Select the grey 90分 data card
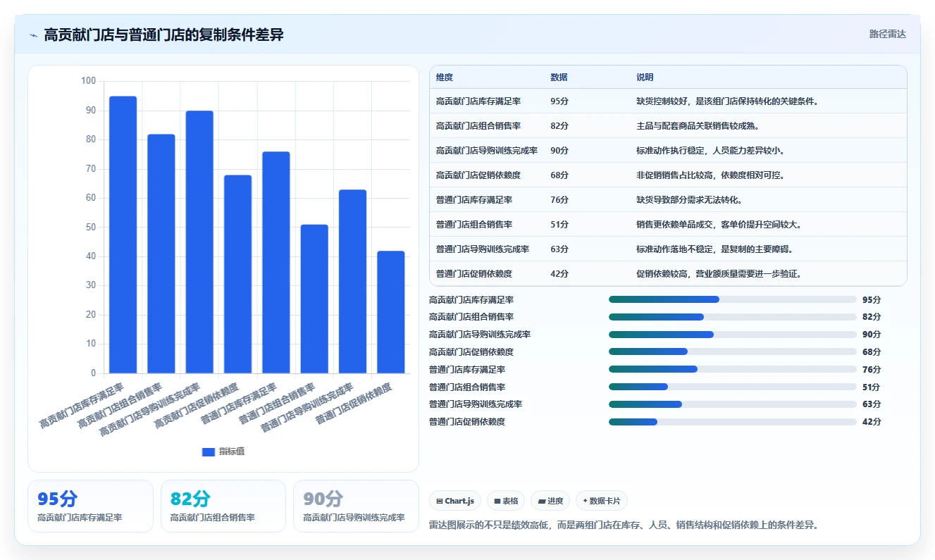The image size is (935, 560). (356, 506)
